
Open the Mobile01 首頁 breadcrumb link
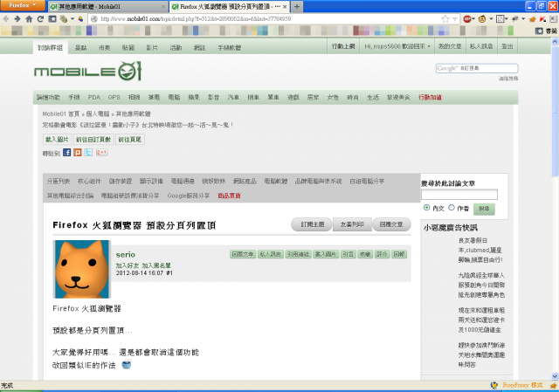61,114
